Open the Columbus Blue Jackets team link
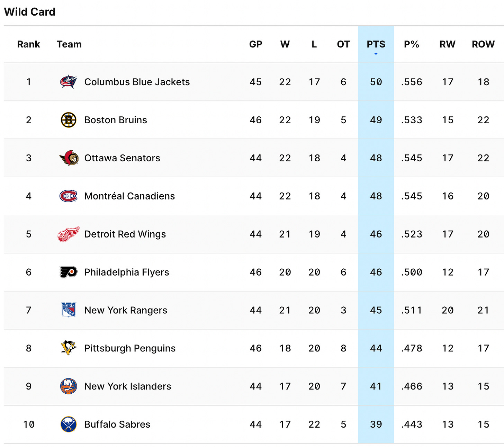Viewport: 504px width, 447px height. click(x=137, y=82)
